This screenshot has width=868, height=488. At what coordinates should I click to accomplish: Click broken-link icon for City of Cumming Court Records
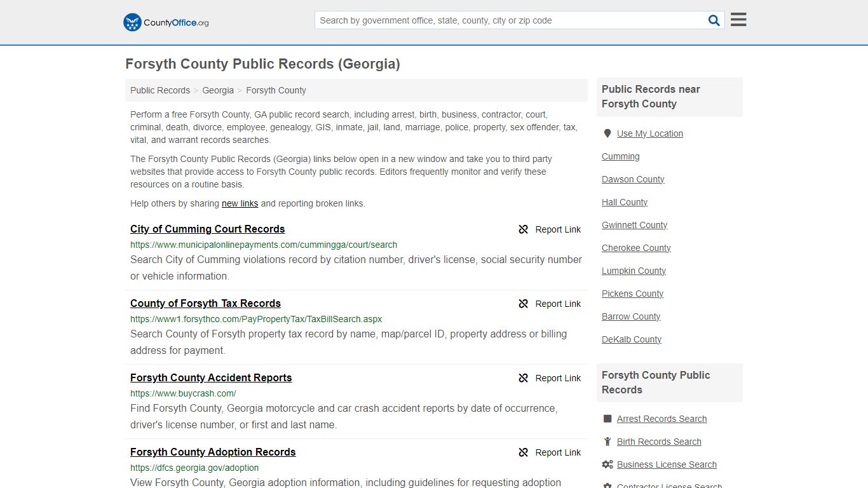point(524,229)
